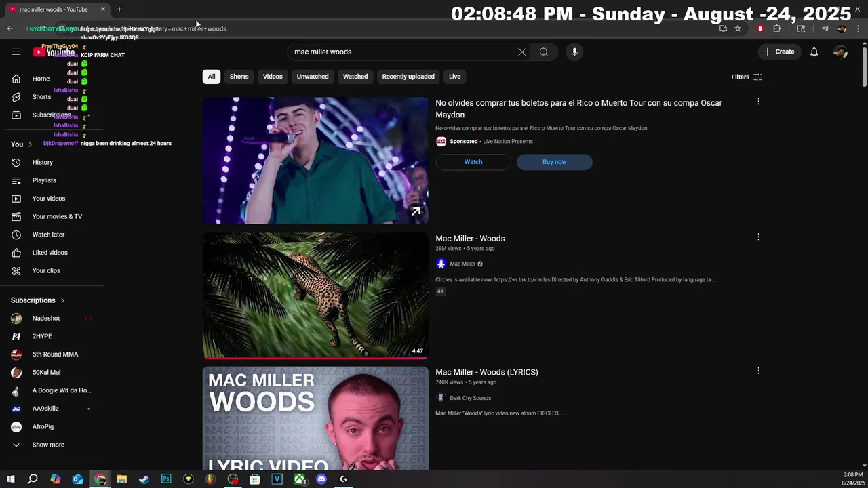Click the red hand ad-blocker extension
Image resolution: width=868 pixels, height=488 pixels.
pos(760,28)
